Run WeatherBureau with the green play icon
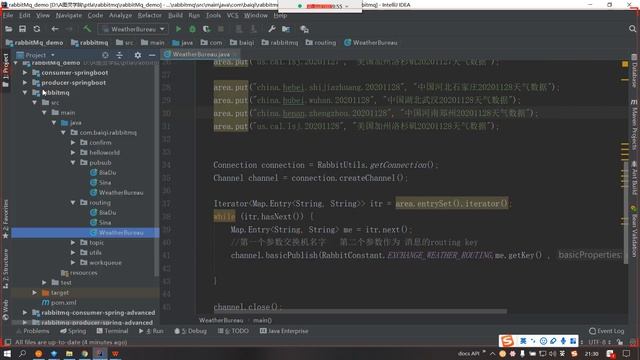The image size is (640, 360). pos(178,29)
